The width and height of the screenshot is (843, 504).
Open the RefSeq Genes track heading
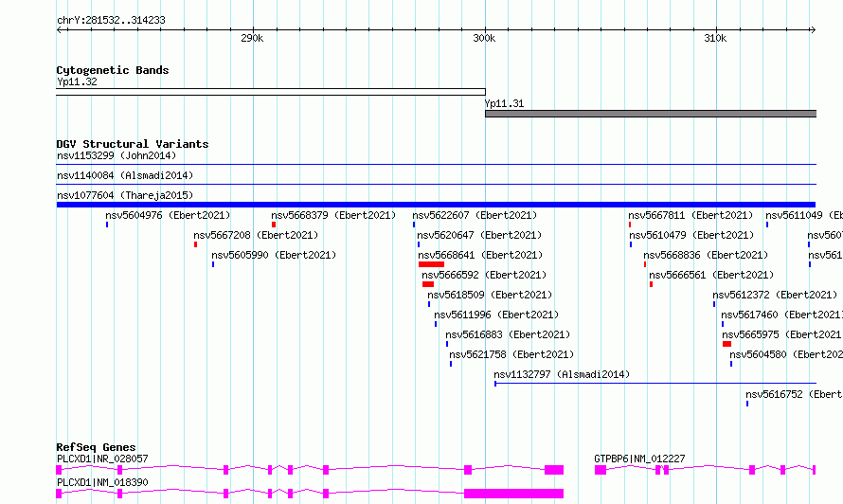(96, 447)
